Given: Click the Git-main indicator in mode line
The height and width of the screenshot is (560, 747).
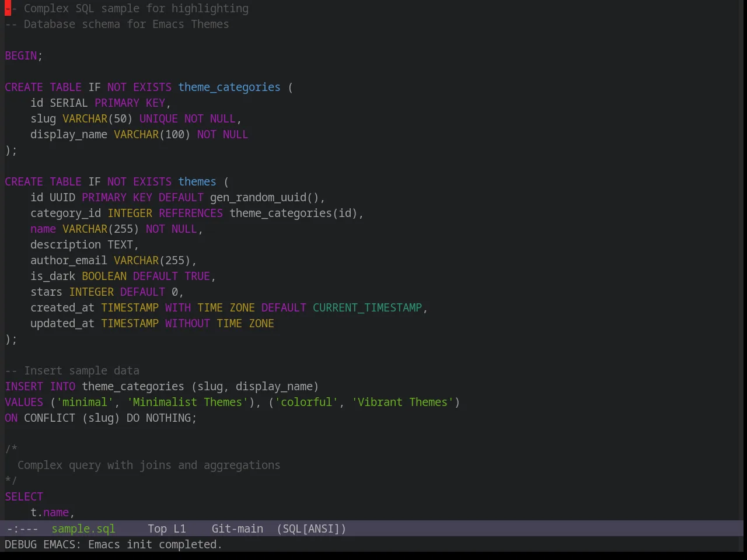Looking at the screenshot, I should 237,528.
